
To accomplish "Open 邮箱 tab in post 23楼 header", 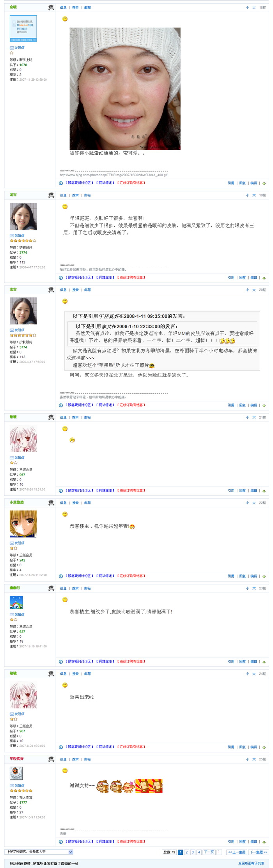I will 87,588.
